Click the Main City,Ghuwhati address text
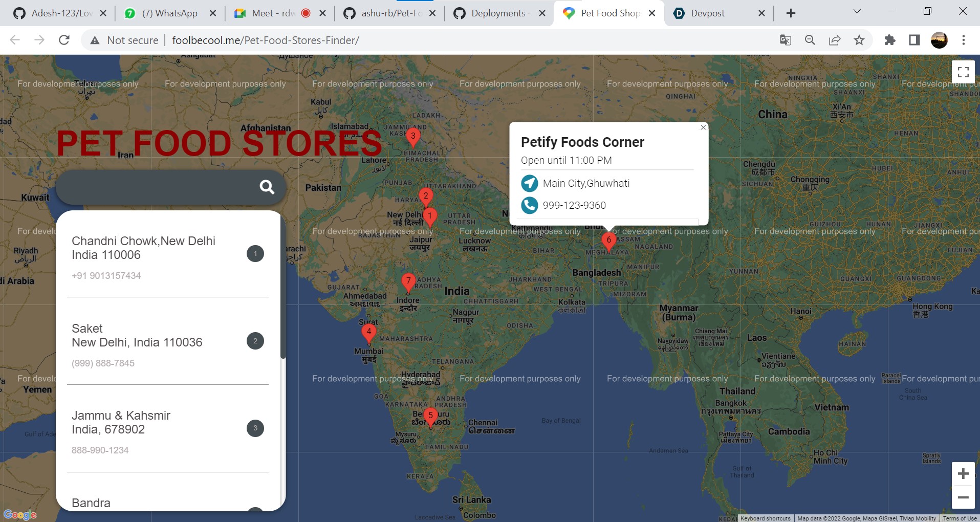Image resolution: width=980 pixels, height=522 pixels. click(586, 183)
